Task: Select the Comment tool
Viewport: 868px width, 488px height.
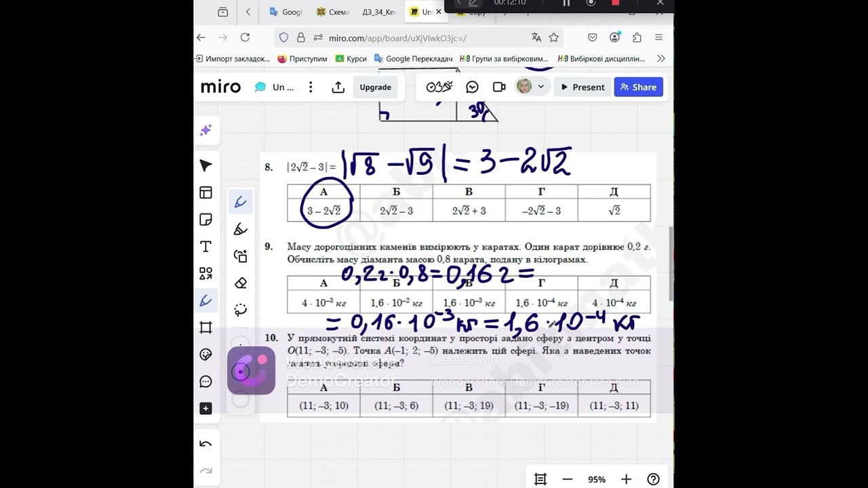Action: click(x=206, y=382)
